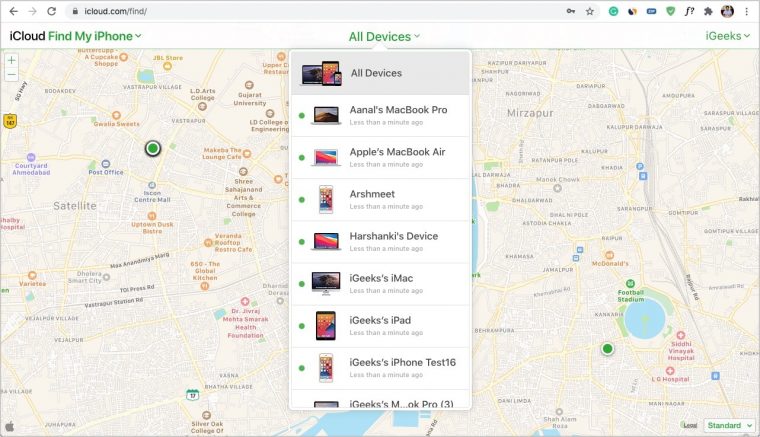The height and width of the screenshot is (437, 760).
Task: Open the iGeeks account menu
Action: 727,36
